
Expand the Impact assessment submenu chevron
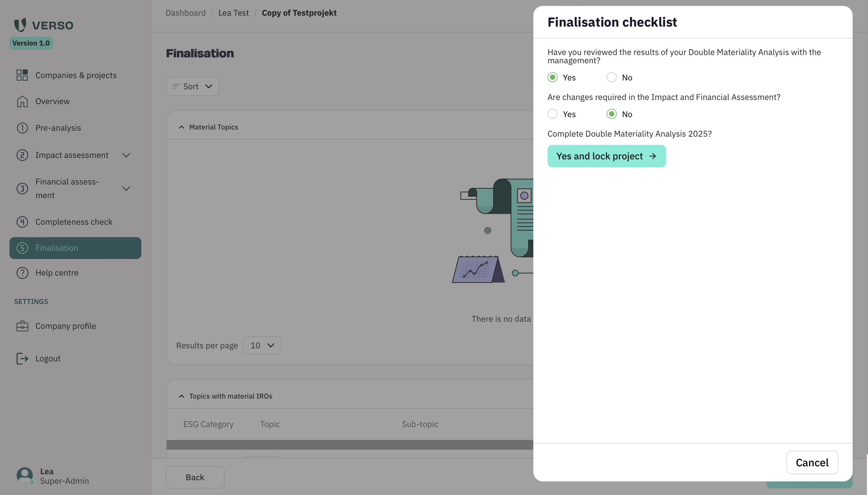point(126,155)
